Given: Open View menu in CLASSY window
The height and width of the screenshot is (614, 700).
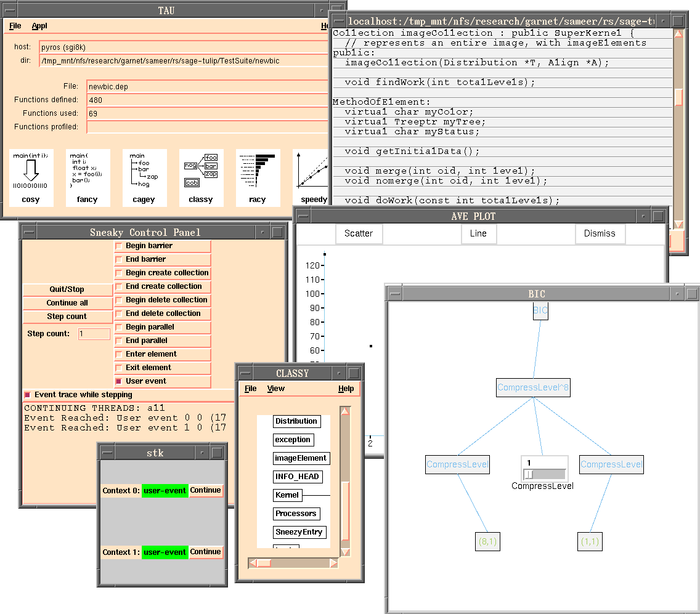Looking at the screenshot, I should click(276, 389).
